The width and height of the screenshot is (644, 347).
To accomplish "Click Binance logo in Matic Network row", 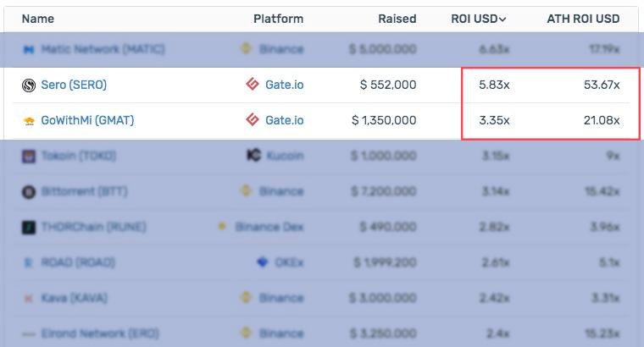I will [x=246, y=48].
